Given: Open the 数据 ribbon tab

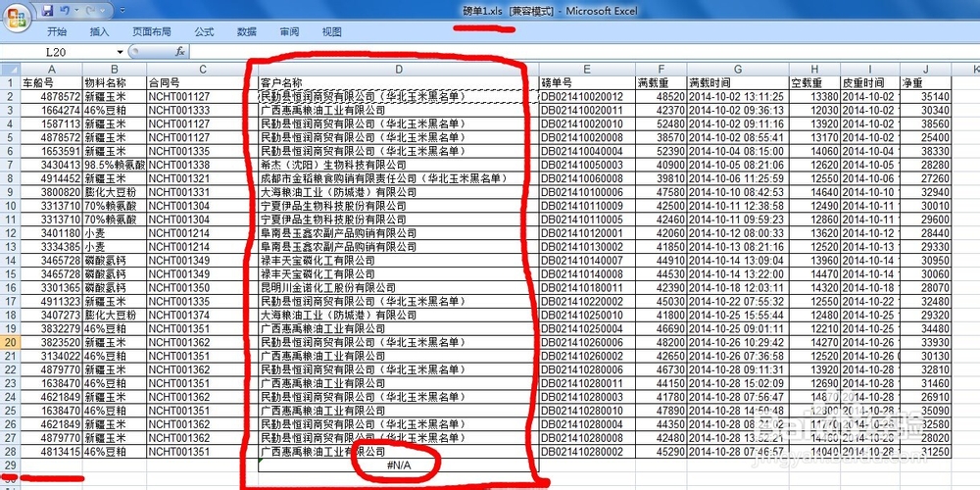Looking at the screenshot, I should [x=246, y=32].
